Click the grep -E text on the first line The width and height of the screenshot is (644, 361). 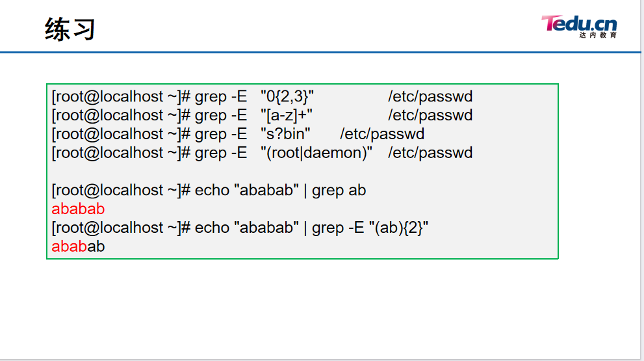pos(220,97)
